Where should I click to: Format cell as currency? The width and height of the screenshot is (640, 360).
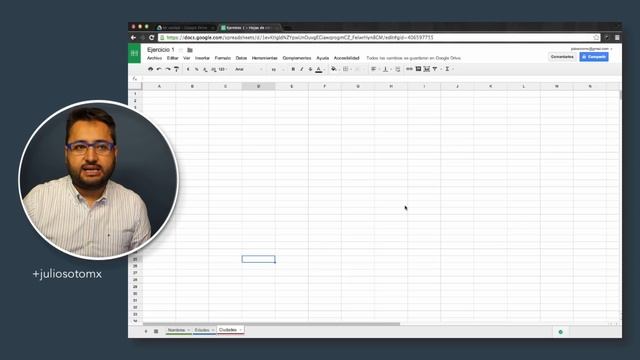[x=188, y=69]
